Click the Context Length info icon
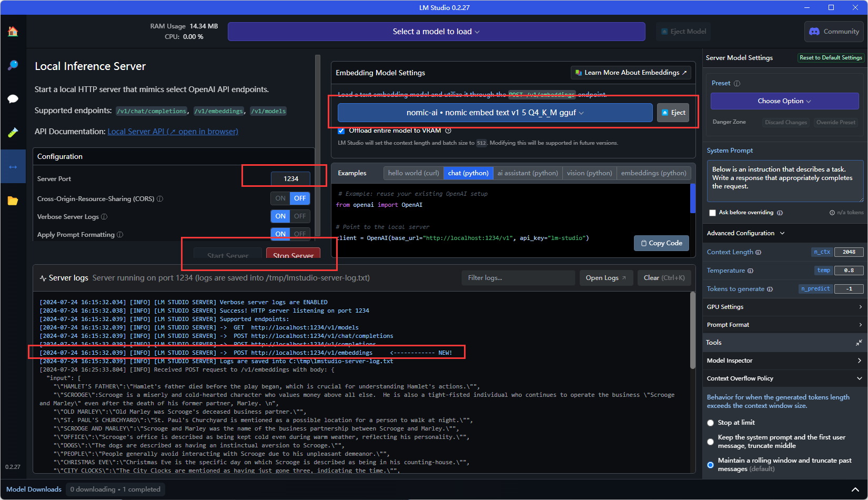The height and width of the screenshot is (500, 868). pyautogui.click(x=758, y=252)
